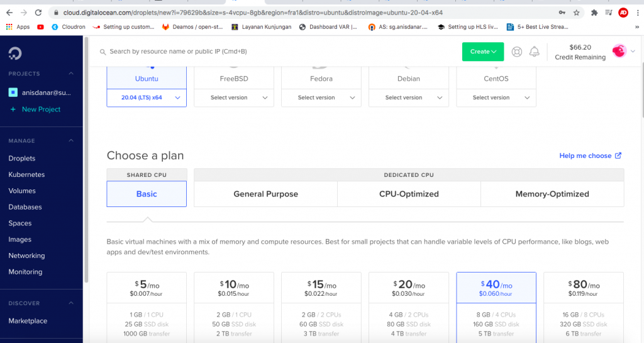Screen dimensions: 644x343
Task: Open Ubuntu 20.04 (LTS) x64 version dropdown
Action: point(147,98)
